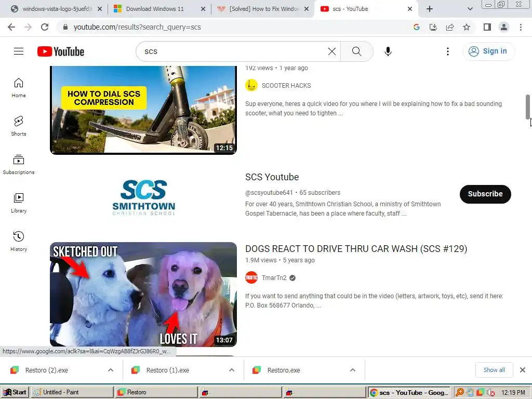Open the Restoro (1).exe download
The width and height of the screenshot is (532, 399).
pyautogui.click(x=168, y=370)
